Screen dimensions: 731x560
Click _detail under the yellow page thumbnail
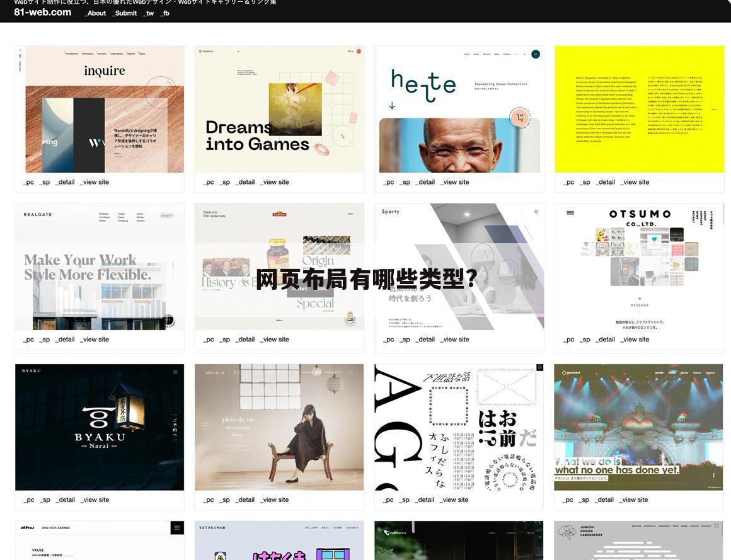605,182
